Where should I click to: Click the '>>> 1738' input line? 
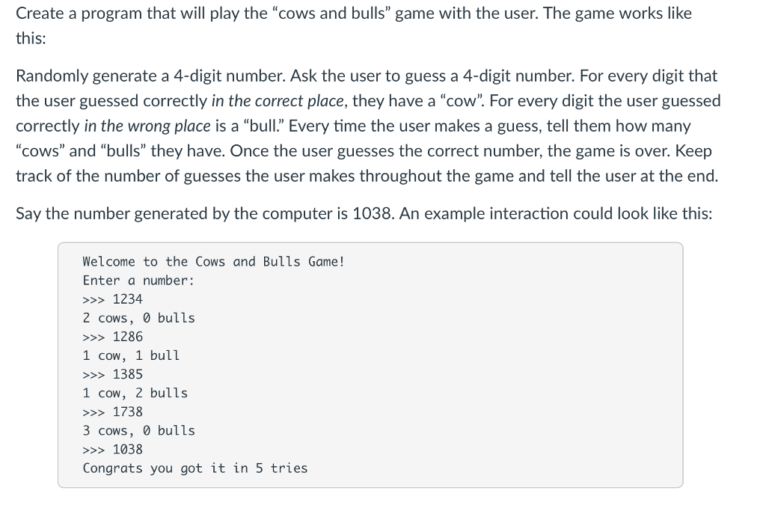pos(112,412)
